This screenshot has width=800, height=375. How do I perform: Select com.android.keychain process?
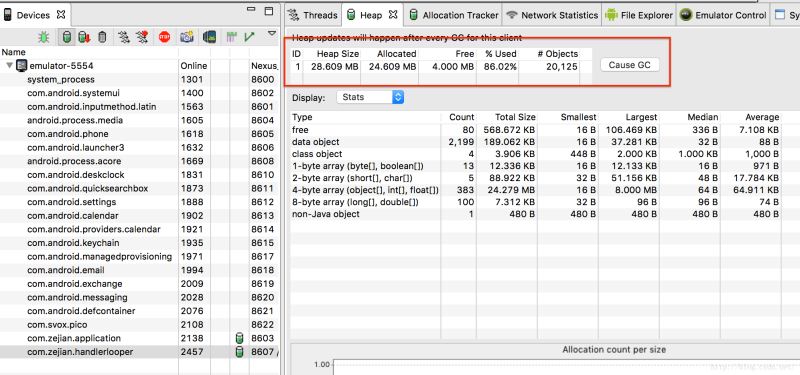point(140,243)
